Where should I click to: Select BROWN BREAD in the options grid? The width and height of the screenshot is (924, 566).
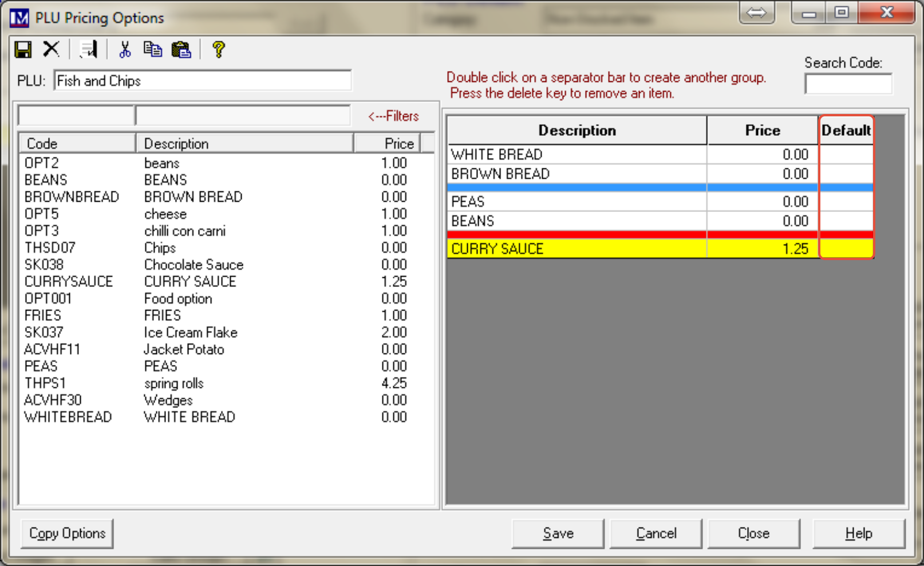577,174
